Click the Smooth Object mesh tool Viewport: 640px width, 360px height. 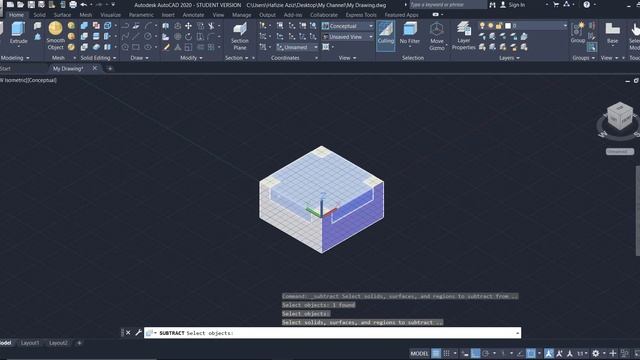pyautogui.click(x=56, y=36)
